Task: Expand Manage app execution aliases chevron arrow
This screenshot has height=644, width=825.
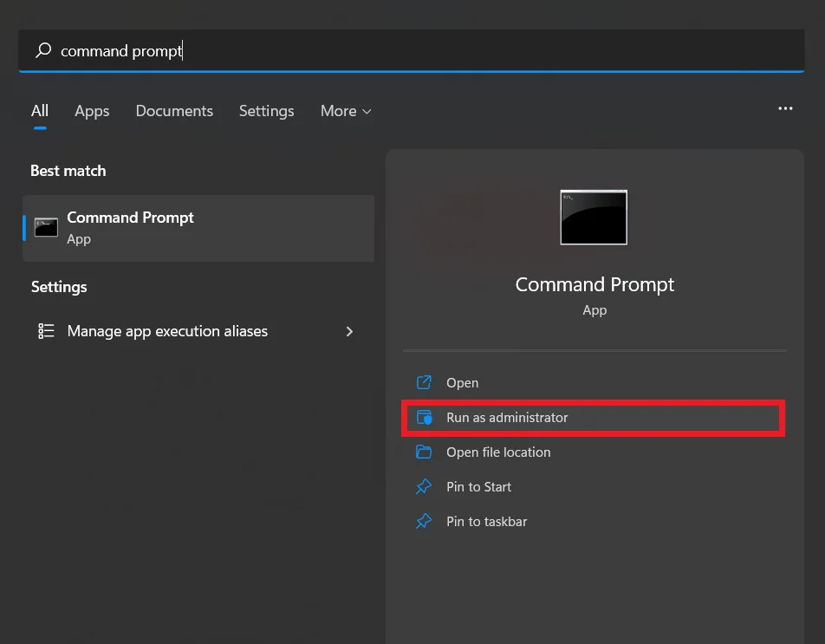Action: point(349,331)
